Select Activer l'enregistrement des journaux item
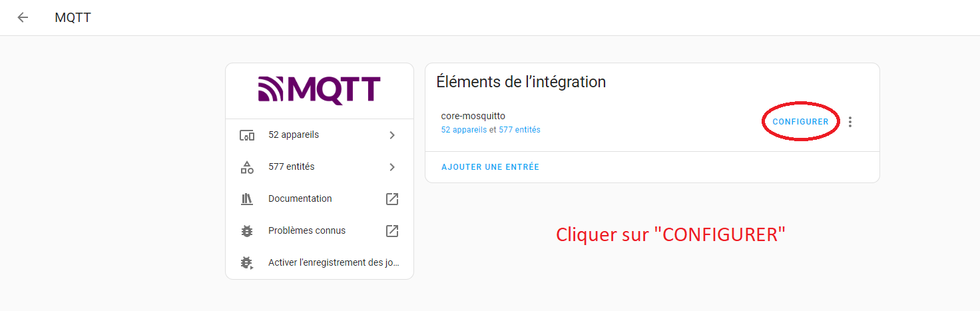 click(320, 262)
